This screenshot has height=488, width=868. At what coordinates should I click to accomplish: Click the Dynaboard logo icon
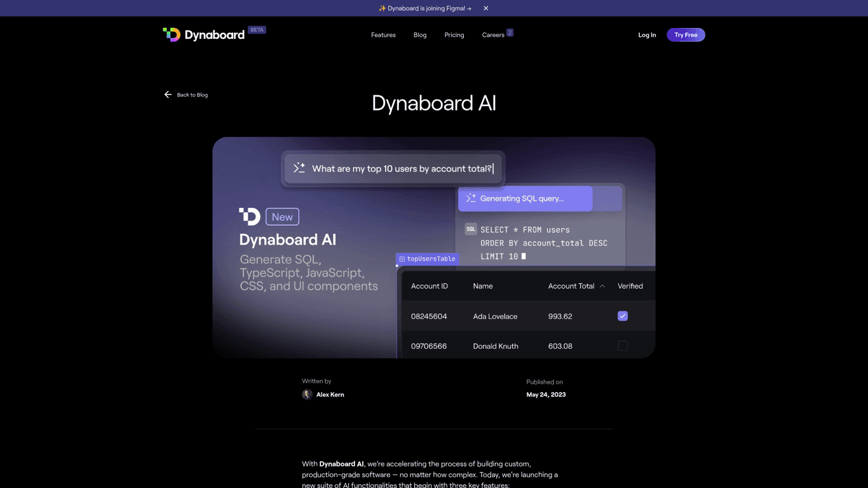172,34
